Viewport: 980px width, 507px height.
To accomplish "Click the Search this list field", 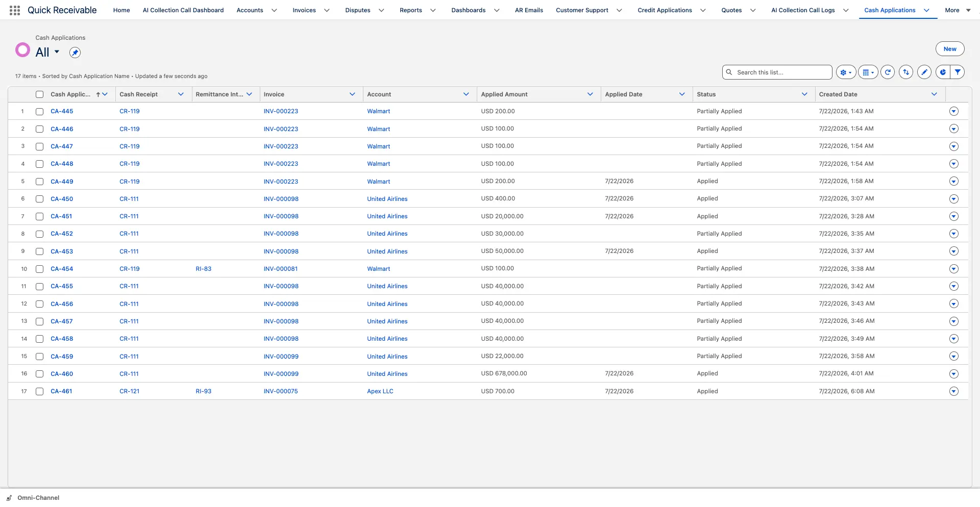I will click(777, 72).
